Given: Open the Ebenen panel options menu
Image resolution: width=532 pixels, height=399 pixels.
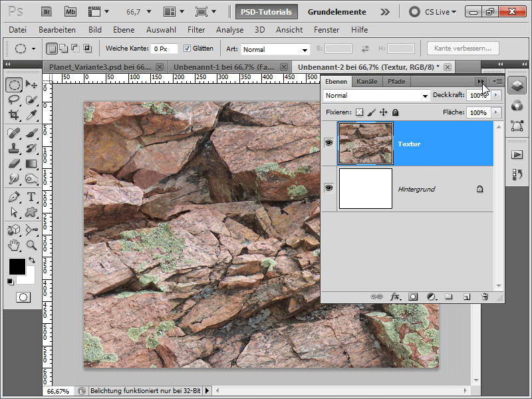Looking at the screenshot, I should pyautogui.click(x=497, y=81).
